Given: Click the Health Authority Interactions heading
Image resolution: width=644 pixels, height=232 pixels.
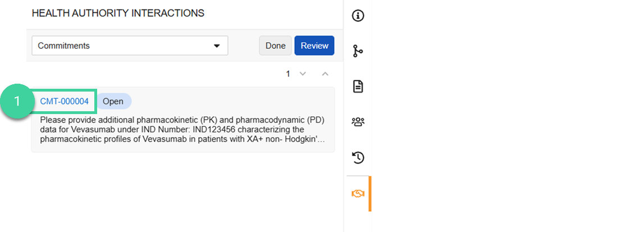Looking at the screenshot, I should [x=118, y=13].
